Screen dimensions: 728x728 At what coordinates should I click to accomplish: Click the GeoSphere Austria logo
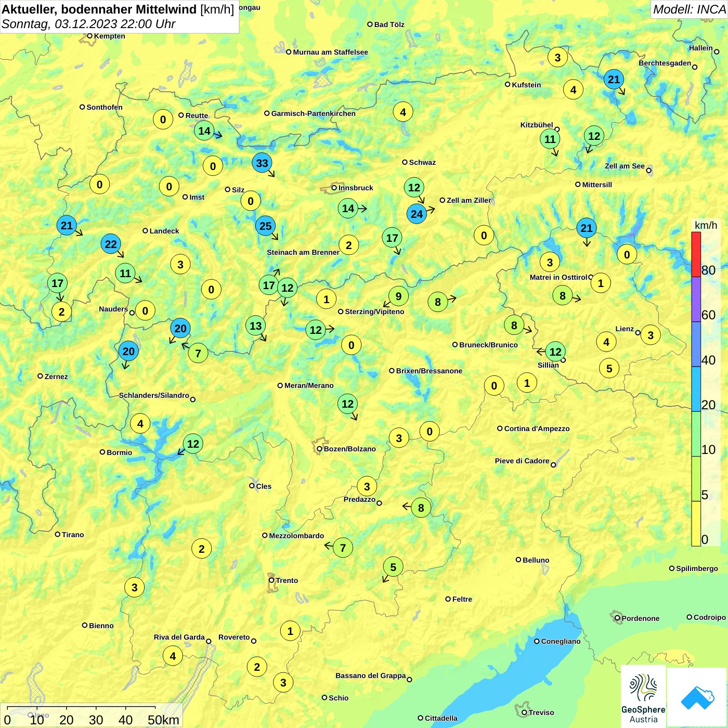click(x=643, y=698)
